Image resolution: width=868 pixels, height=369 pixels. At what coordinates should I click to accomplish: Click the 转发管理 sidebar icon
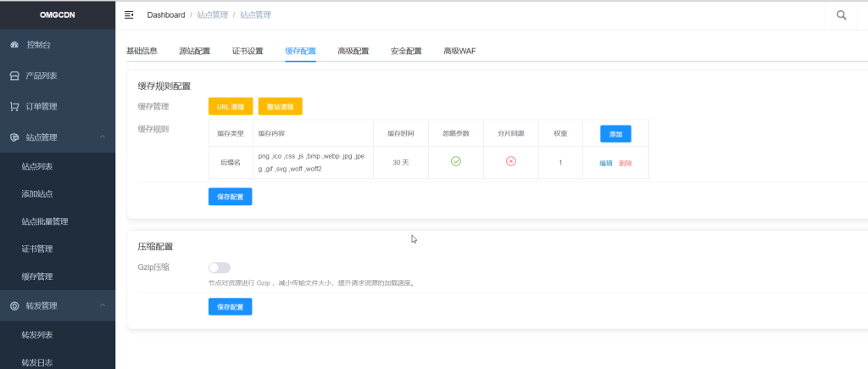tap(14, 305)
